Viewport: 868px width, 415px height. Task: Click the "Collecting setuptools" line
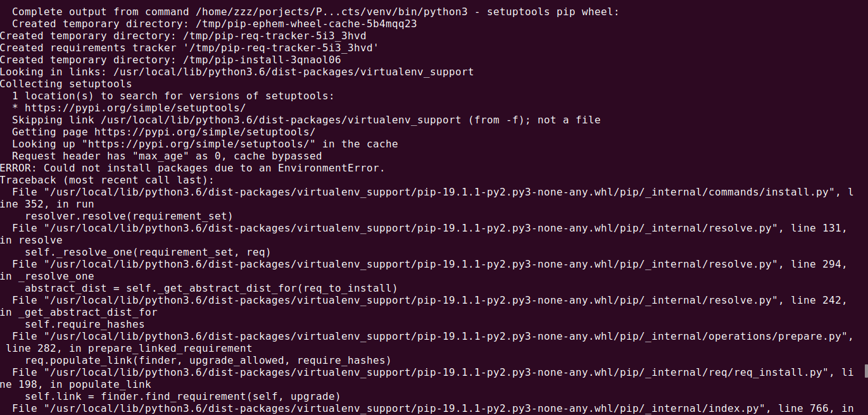tap(66, 84)
